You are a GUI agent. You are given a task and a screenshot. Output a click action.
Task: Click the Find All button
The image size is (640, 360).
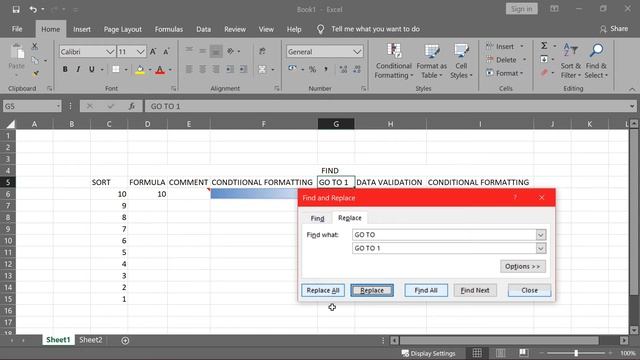[x=426, y=290]
